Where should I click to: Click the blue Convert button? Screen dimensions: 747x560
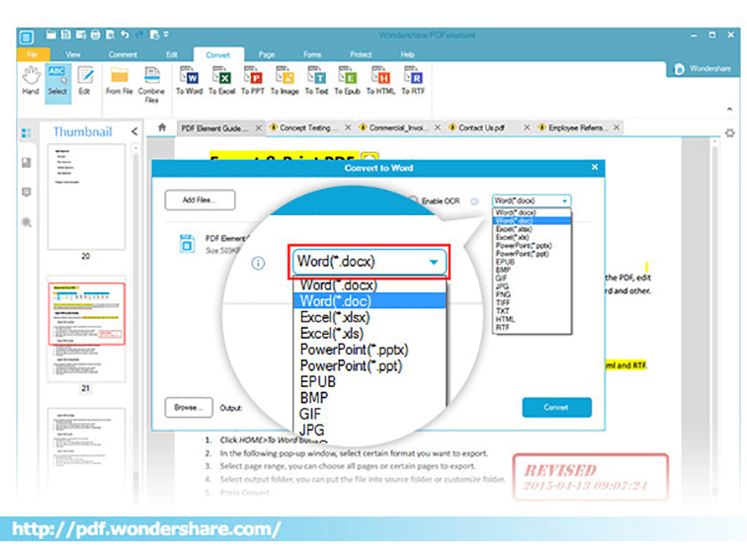pos(557,408)
